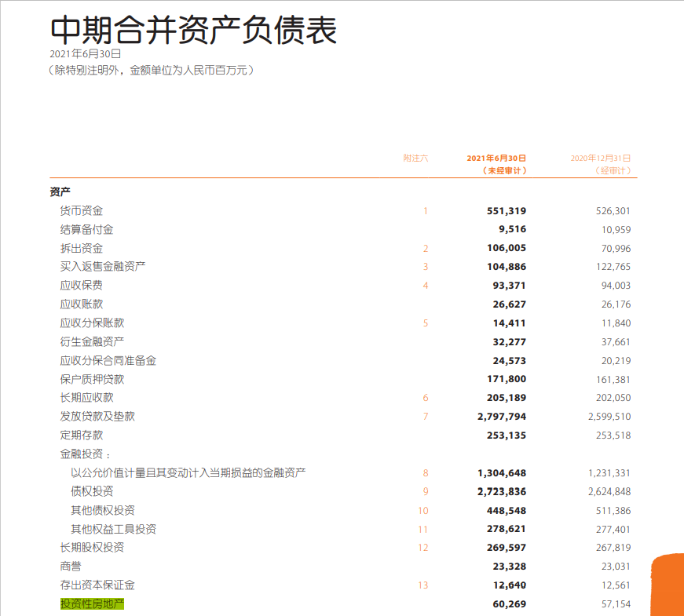
Task: Click the 存出资本保证金 row label
Action: (97, 585)
